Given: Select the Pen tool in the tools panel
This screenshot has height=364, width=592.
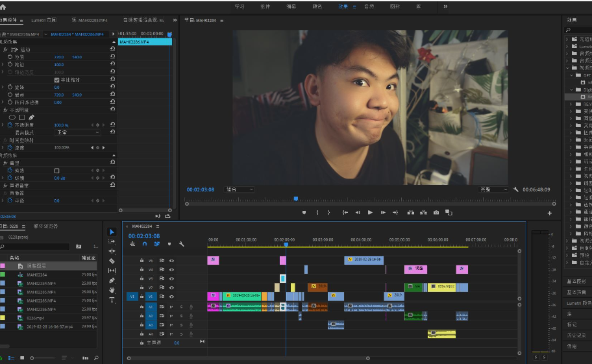Looking at the screenshot, I should 112,280.
